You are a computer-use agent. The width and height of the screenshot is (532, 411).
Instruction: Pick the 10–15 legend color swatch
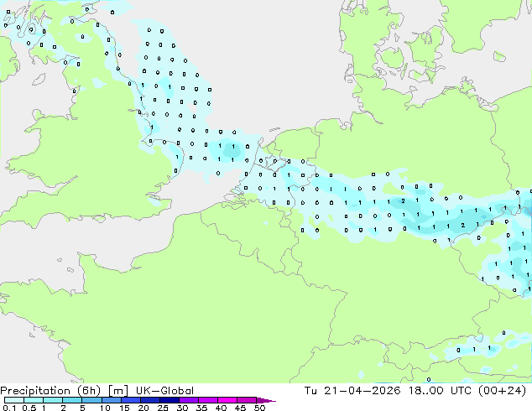point(111,400)
